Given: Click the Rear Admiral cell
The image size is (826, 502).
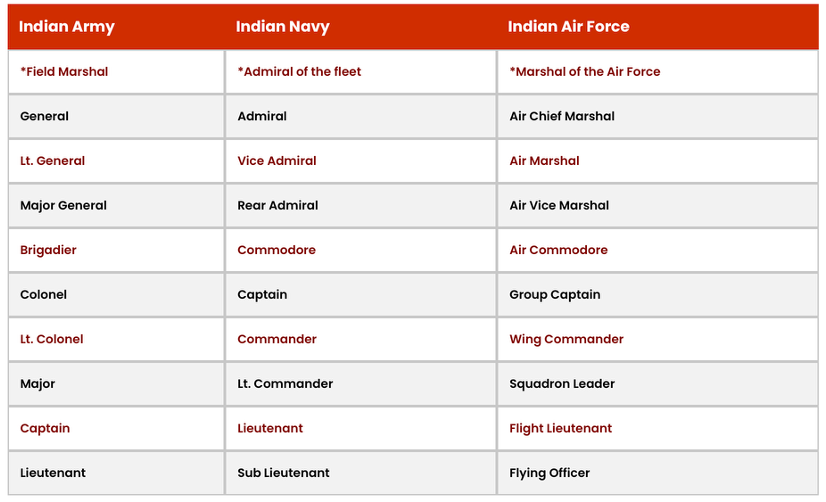Looking at the screenshot, I should 277,205.
